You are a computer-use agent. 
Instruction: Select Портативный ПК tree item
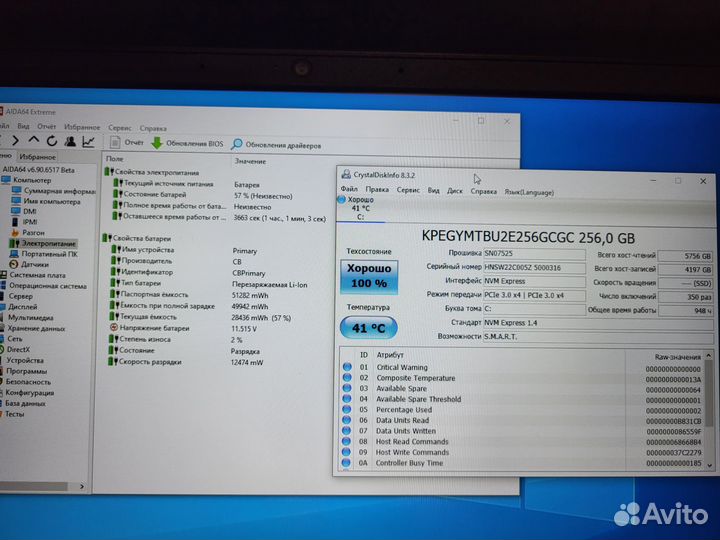44,253
